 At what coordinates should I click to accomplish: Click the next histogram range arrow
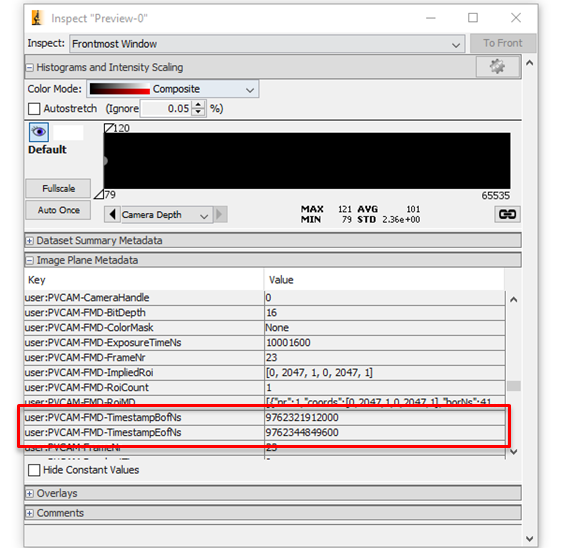tap(220, 215)
